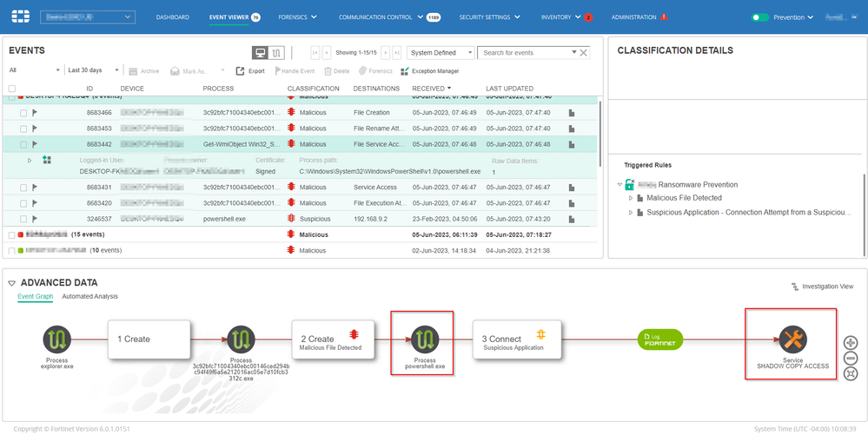868x435 pixels.
Task: Open raw data document icon for event 8683466
Action: click(572, 113)
